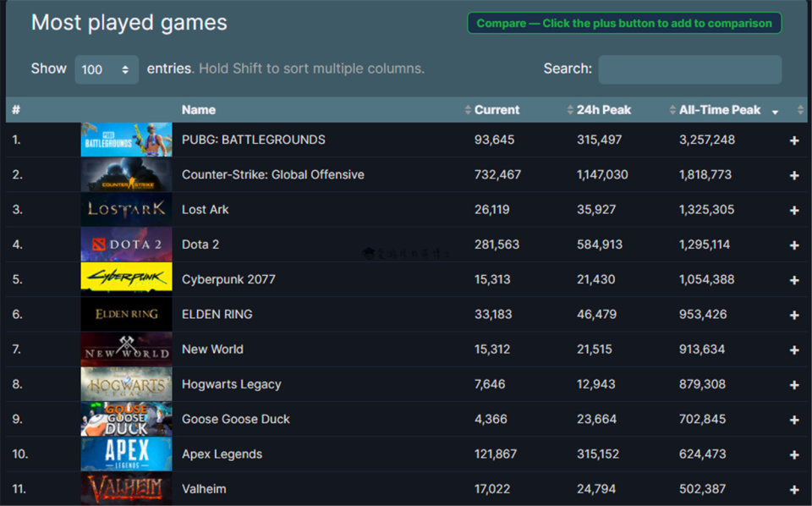The width and height of the screenshot is (812, 506).
Task: Click the 24h peak value 1,147,030
Action: (x=602, y=174)
